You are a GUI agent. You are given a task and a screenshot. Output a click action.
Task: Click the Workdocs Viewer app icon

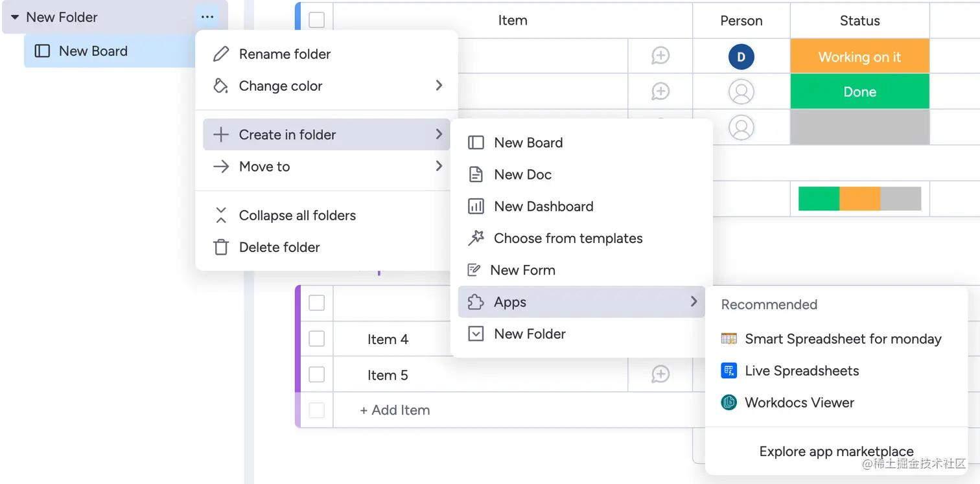pos(729,402)
